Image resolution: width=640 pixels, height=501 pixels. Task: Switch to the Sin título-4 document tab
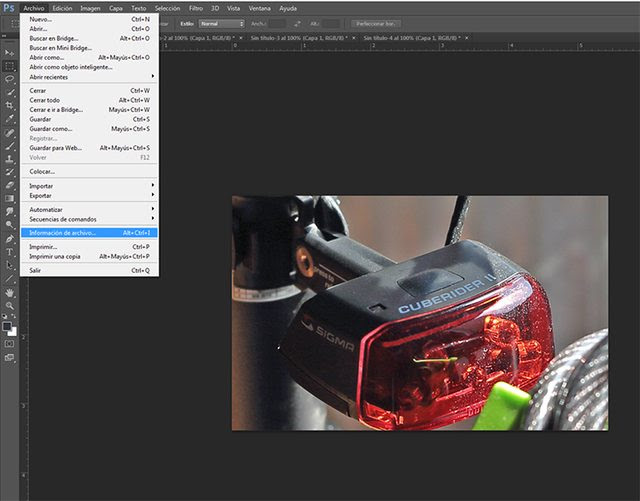coord(412,38)
